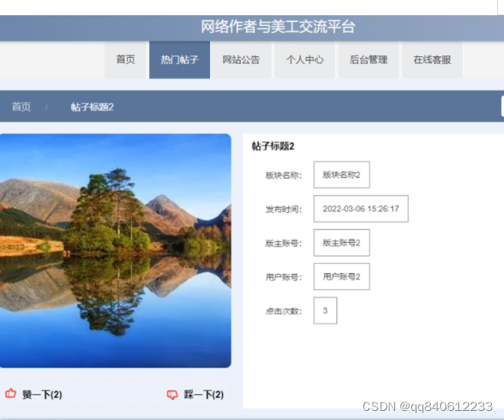Go to 网站公告 tab

click(241, 60)
